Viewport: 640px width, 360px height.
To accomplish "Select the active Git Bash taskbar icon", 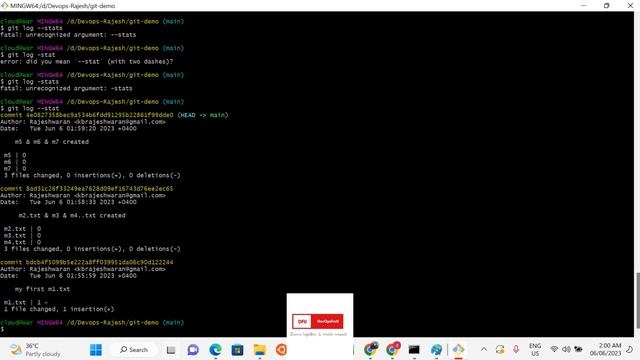I will (x=458, y=350).
